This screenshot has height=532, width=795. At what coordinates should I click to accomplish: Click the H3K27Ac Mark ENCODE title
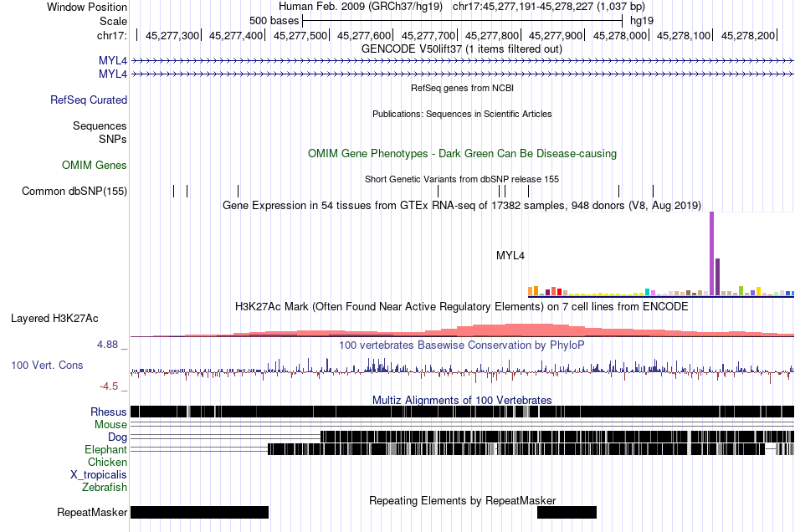point(462,306)
